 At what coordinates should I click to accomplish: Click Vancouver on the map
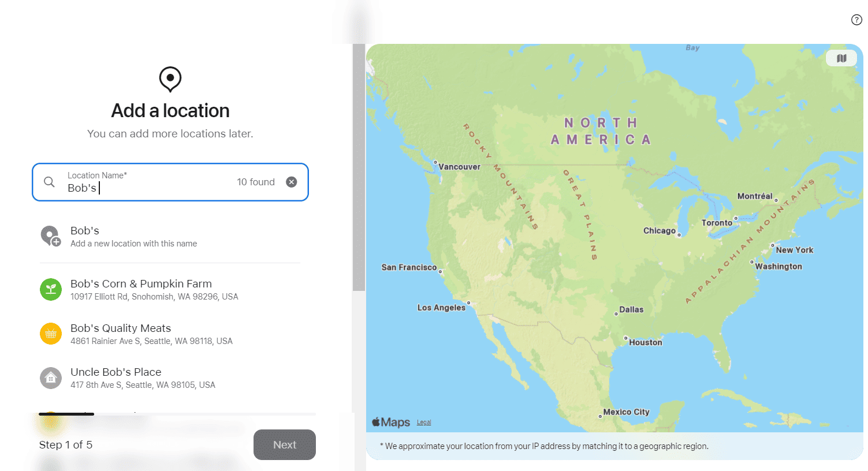pyautogui.click(x=459, y=167)
